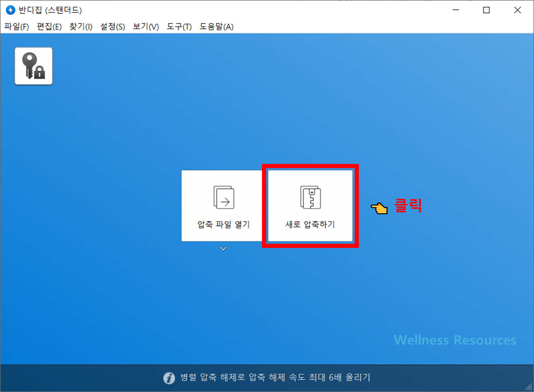Screen dimensions: 534x392
Task: Open the password manager key icon
Action: [33, 66]
